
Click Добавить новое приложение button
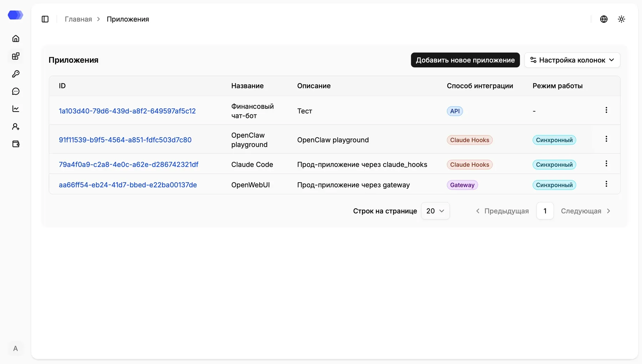point(465,60)
